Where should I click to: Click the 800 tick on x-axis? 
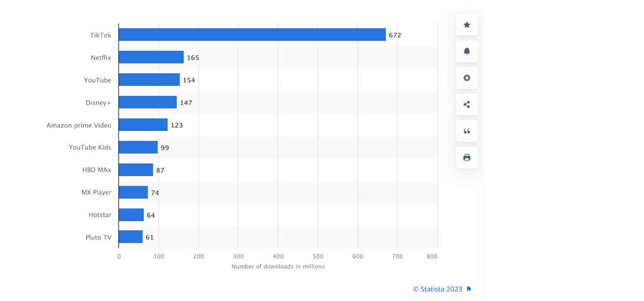coord(432,256)
